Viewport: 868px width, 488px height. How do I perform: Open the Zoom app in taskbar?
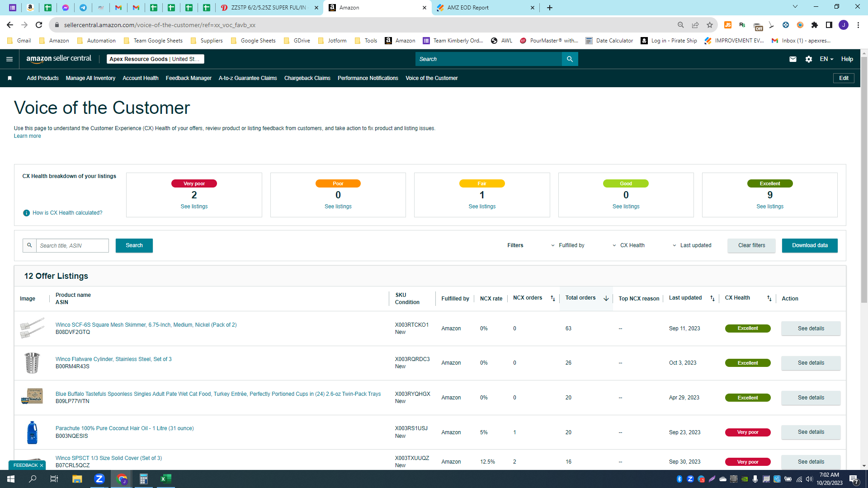99,479
